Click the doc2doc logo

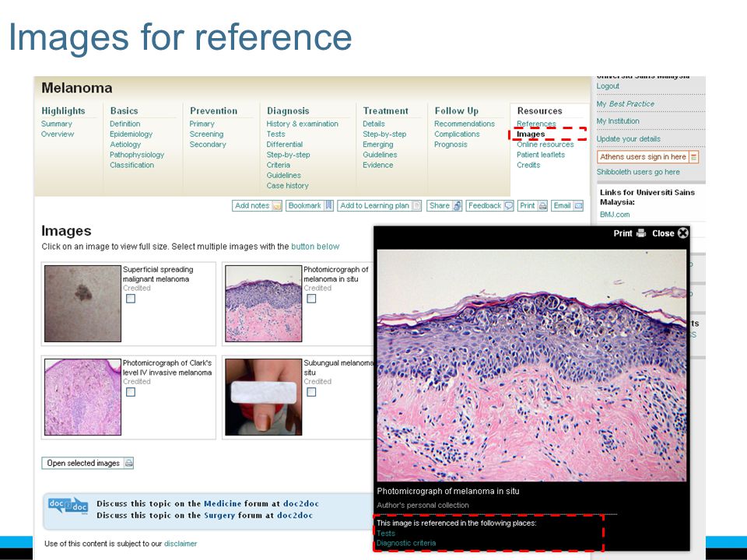tap(68, 506)
